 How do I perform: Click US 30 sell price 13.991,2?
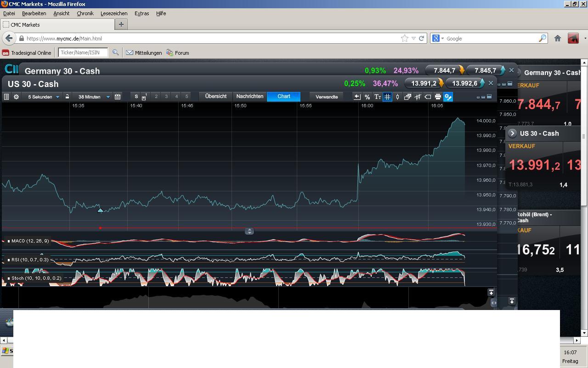(x=424, y=83)
